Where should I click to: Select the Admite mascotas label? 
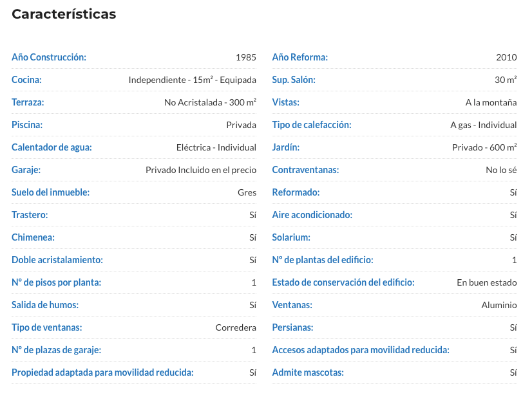tap(308, 372)
